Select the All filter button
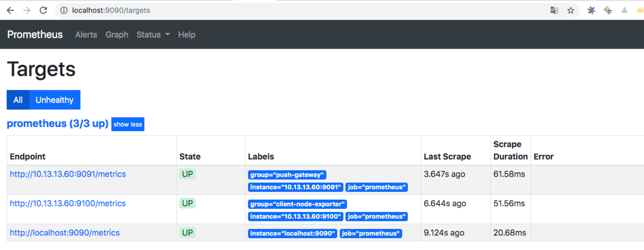Image resolution: width=644 pixels, height=250 pixels. (18, 100)
